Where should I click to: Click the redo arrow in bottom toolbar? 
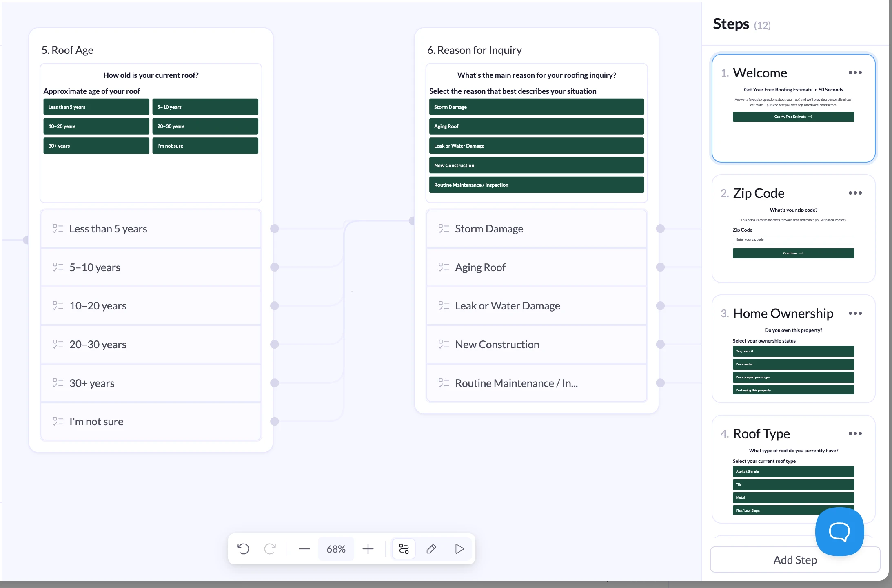pyautogui.click(x=270, y=549)
